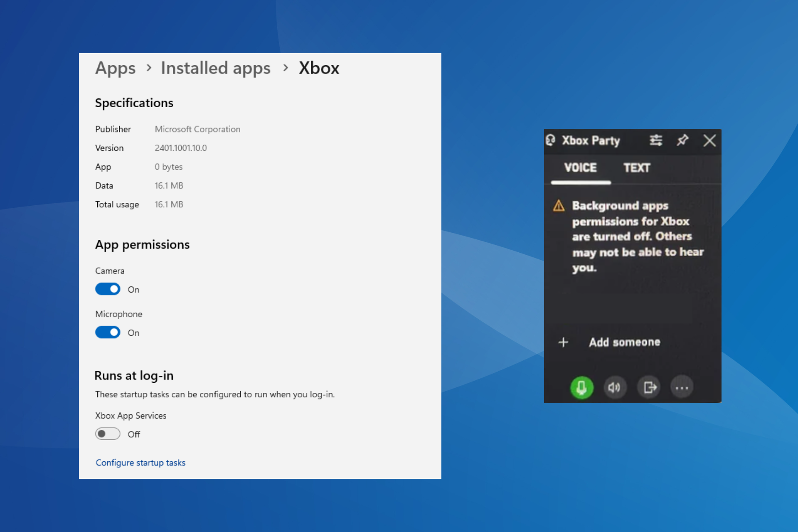Select Microsoft Corporation publisher text
The image size is (798, 532).
tap(197, 129)
